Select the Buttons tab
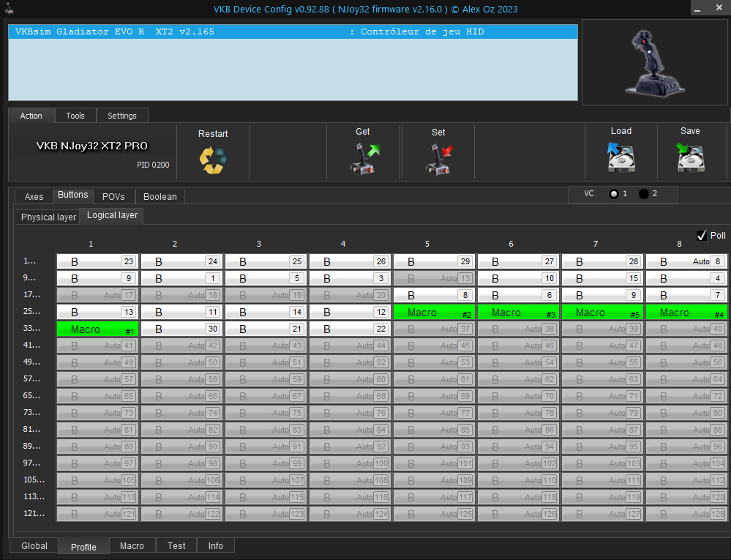The image size is (731, 560). pyautogui.click(x=72, y=195)
